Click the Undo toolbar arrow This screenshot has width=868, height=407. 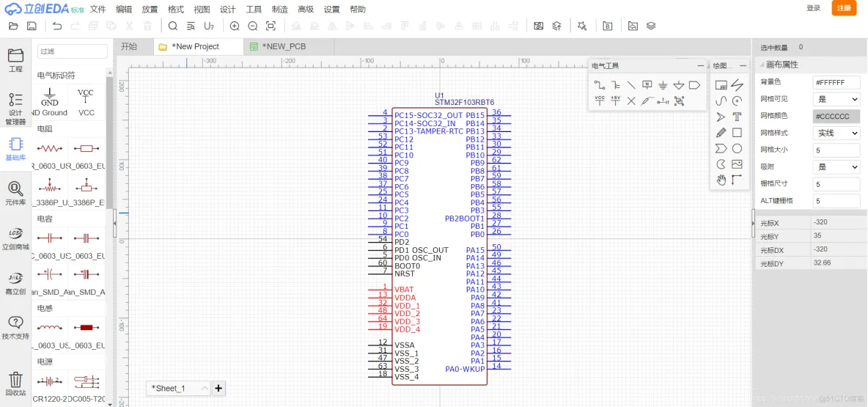pyautogui.click(x=57, y=26)
